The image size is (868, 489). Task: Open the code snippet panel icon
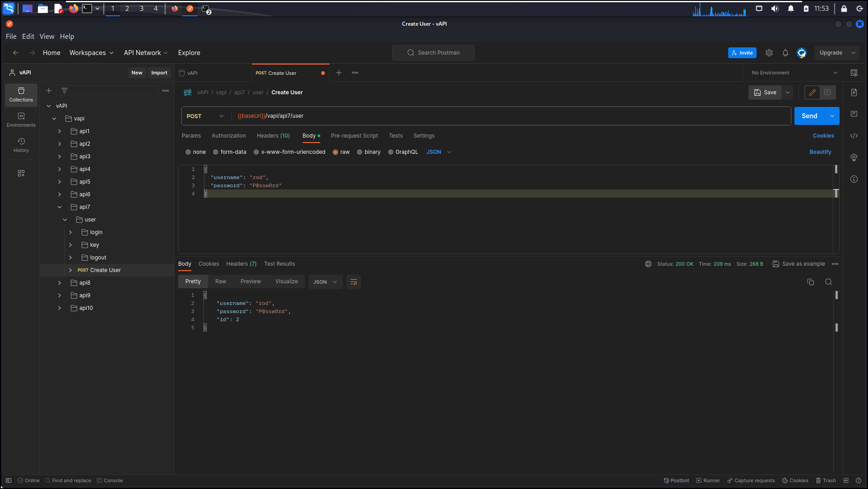pos(854,136)
